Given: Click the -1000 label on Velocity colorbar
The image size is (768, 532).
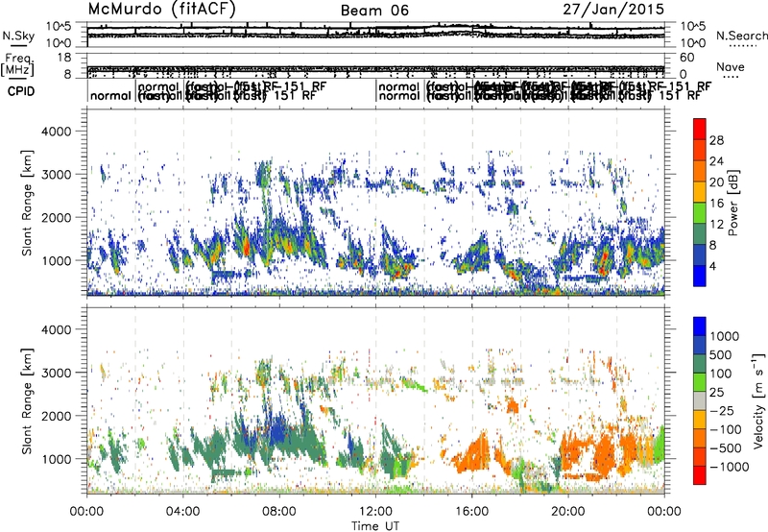Looking at the screenshot, I should pyautogui.click(x=729, y=467).
